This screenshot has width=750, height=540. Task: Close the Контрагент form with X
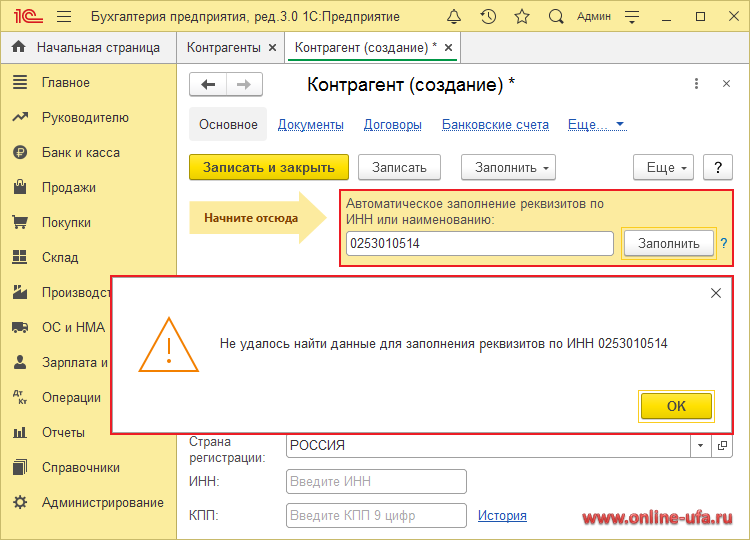coord(726,84)
